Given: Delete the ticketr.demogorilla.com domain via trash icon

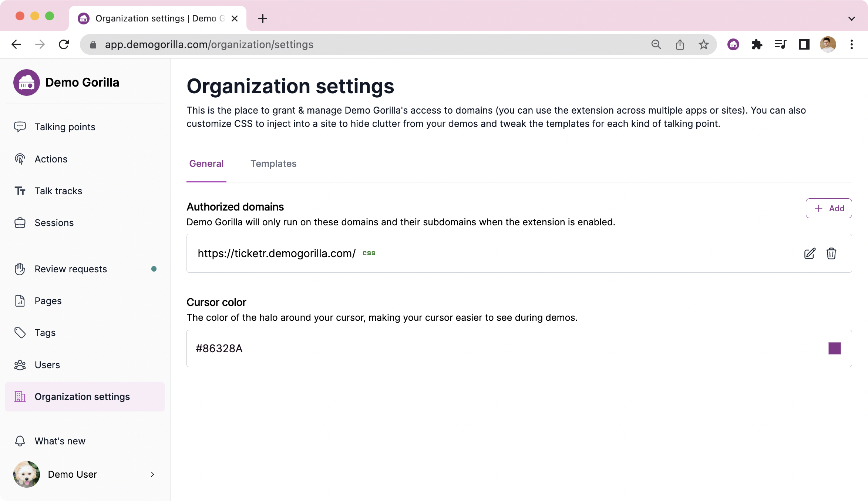Looking at the screenshot, I should click(831, 253).
